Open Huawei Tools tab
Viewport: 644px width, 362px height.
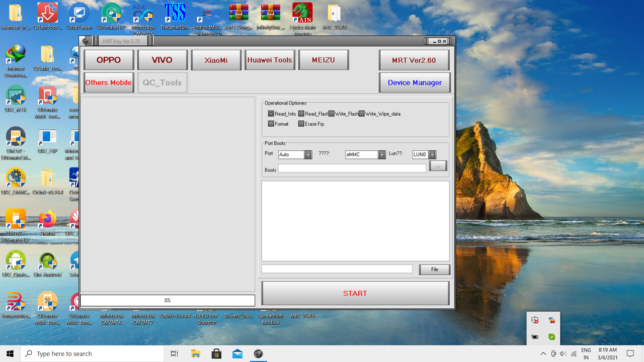(x=270, y=60)
